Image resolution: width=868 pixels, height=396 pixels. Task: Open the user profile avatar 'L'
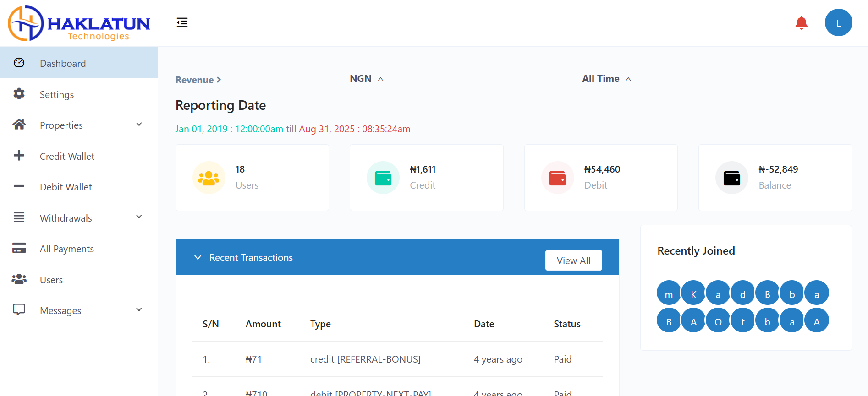click(838, 23)
